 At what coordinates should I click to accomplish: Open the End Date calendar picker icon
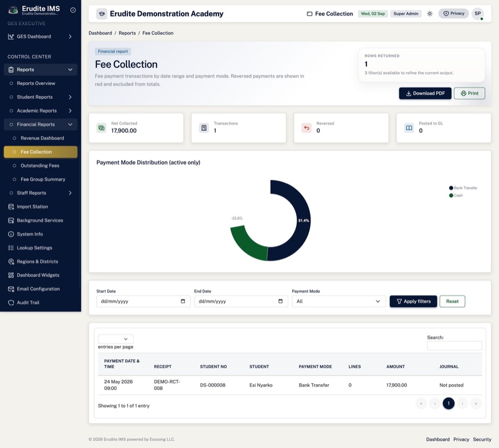pyautogui.click(x=281, y=301)
